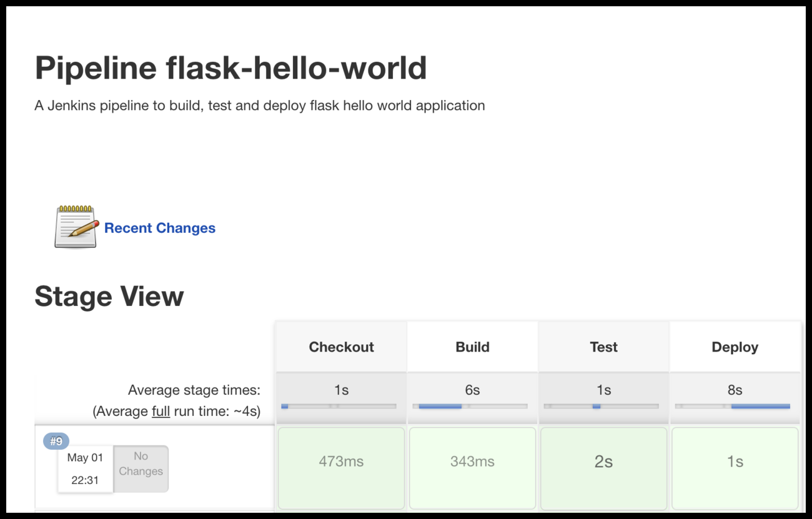Screen dimensions: 812x519
Task: Click the Checkout average time progress bar
Action: [x=339, y=406]
